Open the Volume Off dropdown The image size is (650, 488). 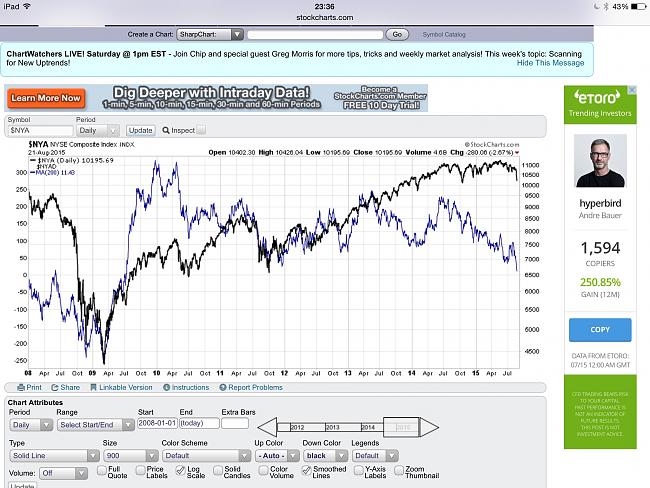(63, 473)
